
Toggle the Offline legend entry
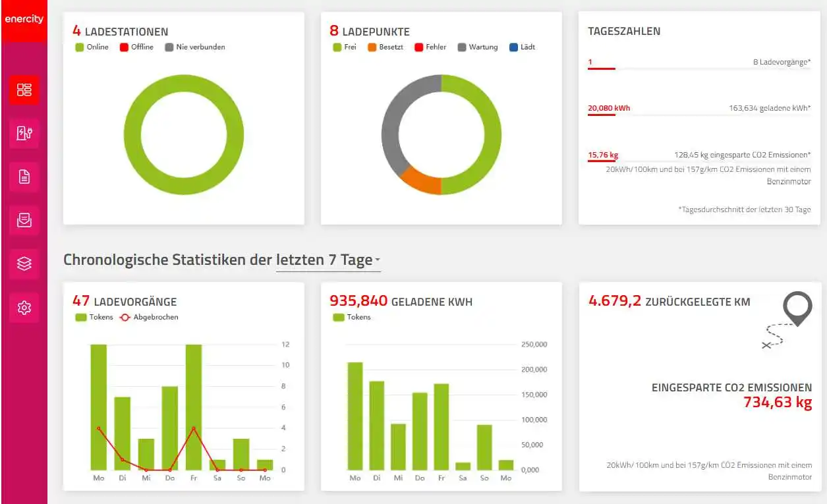(136, 47)
